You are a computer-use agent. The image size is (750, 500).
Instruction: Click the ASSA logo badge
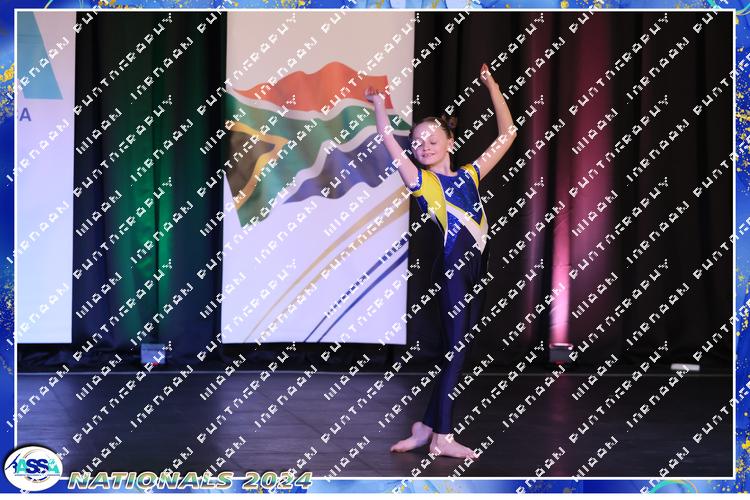coord(33,468)
